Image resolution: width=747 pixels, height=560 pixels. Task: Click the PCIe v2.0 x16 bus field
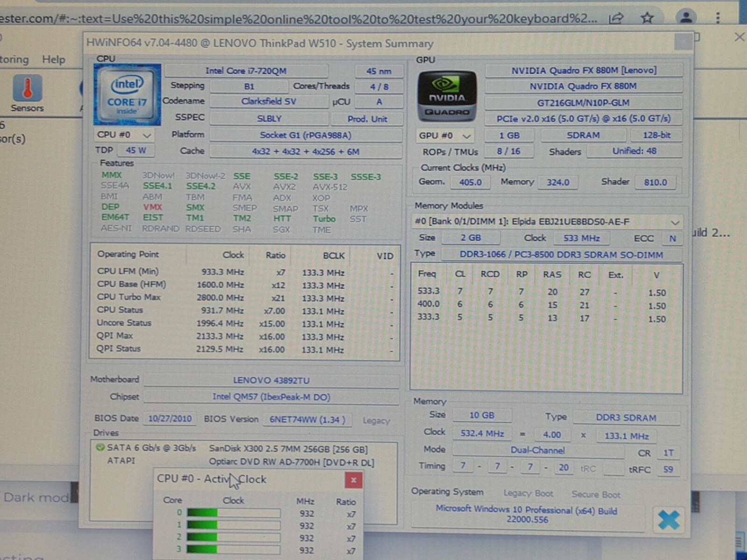pos(584,119)
